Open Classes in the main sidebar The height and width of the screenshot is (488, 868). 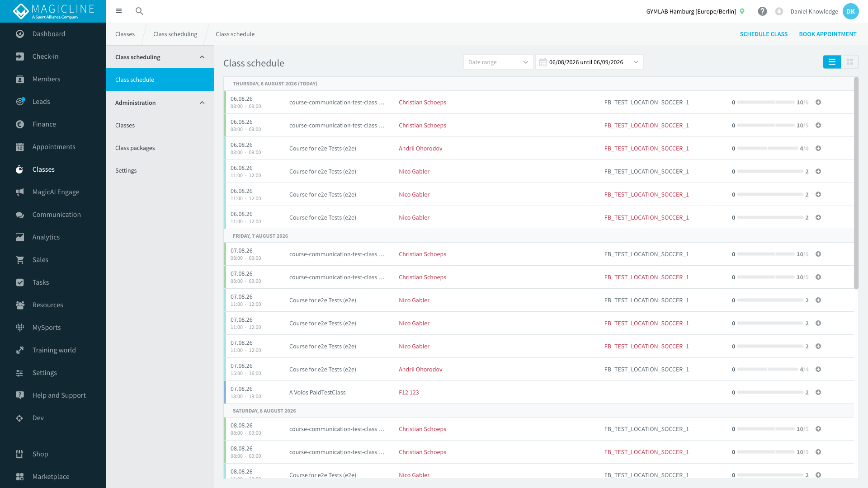click(x=53, y=169)
